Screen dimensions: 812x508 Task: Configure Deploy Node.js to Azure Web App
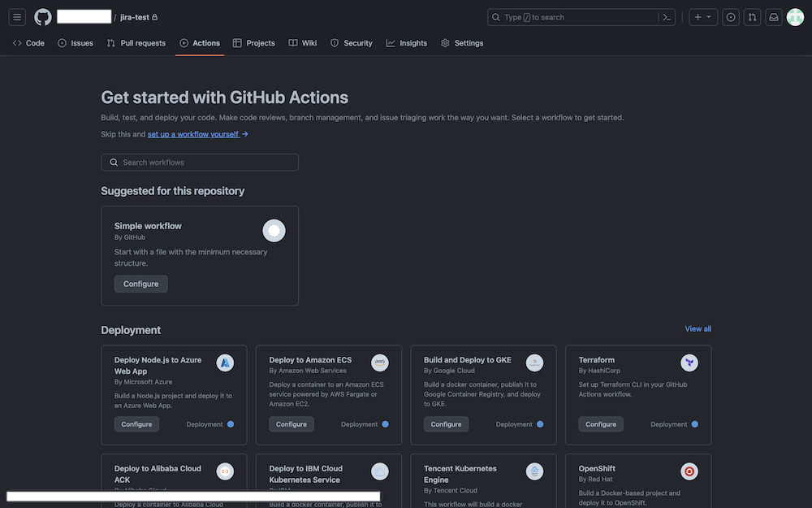(x=136, y=424)
